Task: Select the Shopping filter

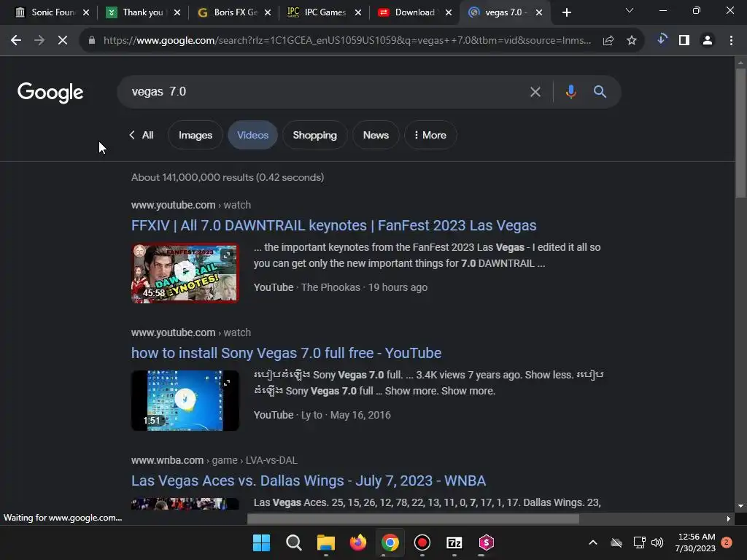Action: tap(314, 135)
